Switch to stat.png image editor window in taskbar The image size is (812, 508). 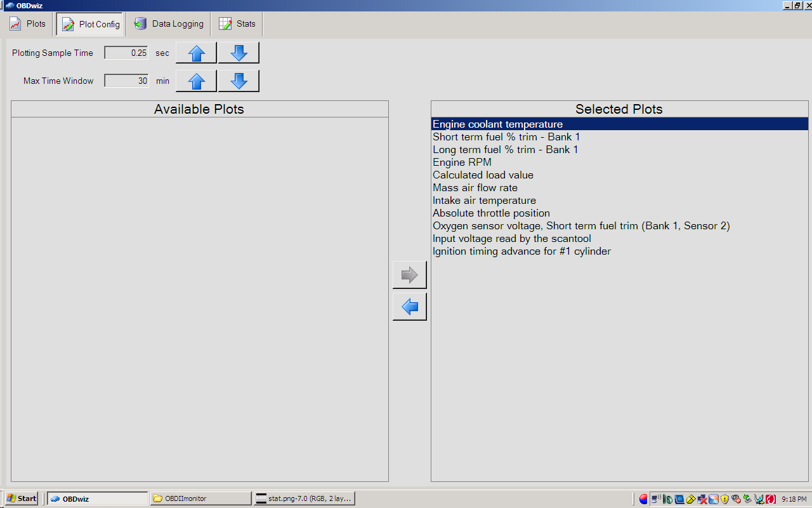pyautogui.click(x=303, y=498)
